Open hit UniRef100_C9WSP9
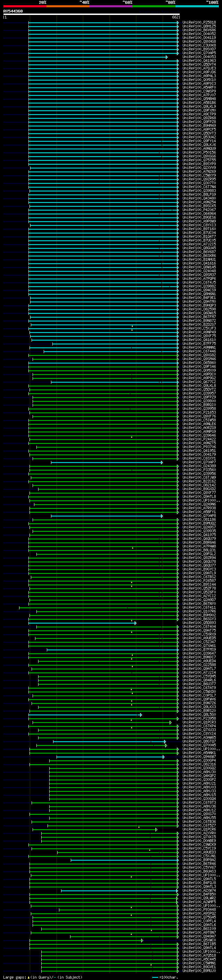The image size is (222, 980). coord(199,91)
